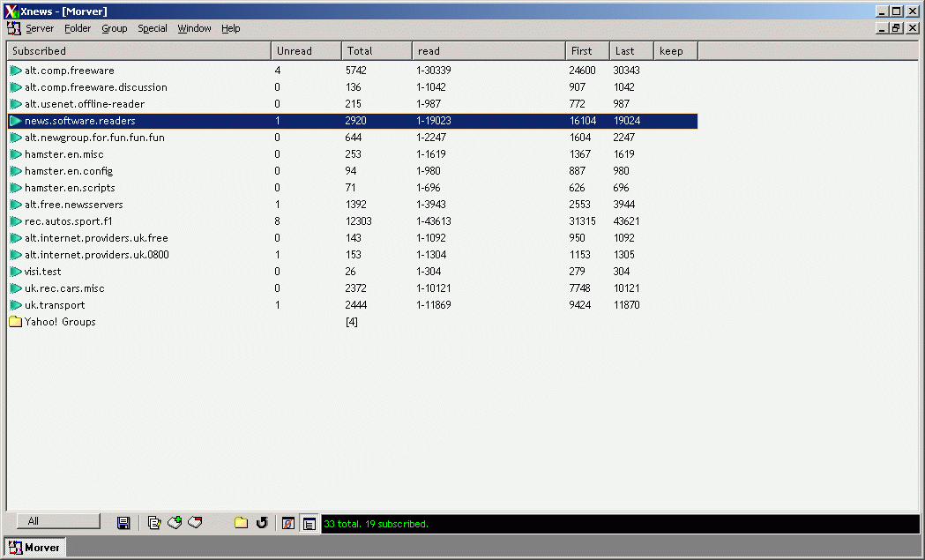Sort by the Unread column header
The height and width of the screenshot is (560, 925).
(x=305, y=51)
